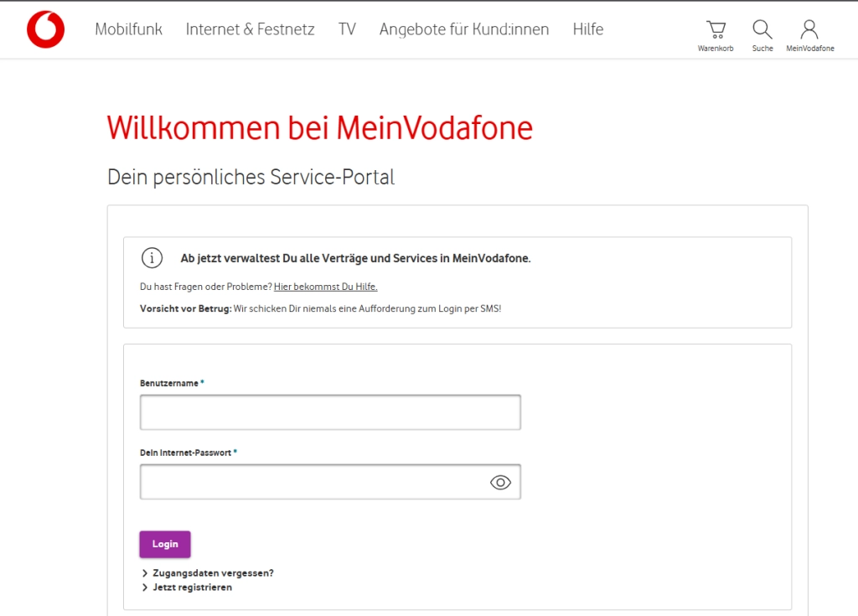Open Angebote für Kund:innen menu
Screen dimensions: 858x616
coord(464,29)
